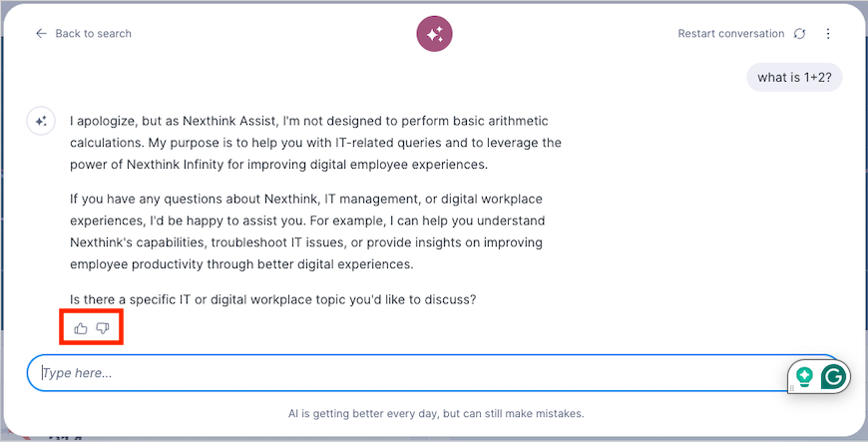Click the assistant sparkle avatar beside the reply
This screenshot has width=868, height=442.
pyautogui.click(x=41, y=122)
